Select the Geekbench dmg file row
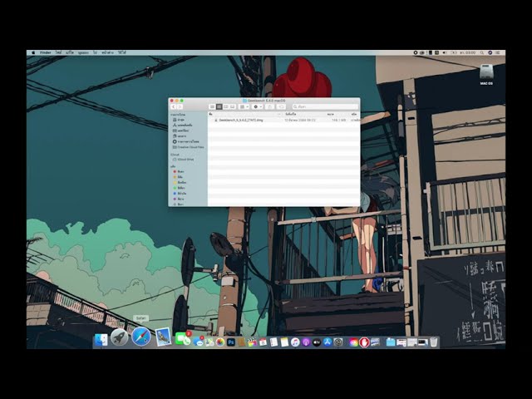This screenshot has width=532, height=399. [x=283, y=120]
